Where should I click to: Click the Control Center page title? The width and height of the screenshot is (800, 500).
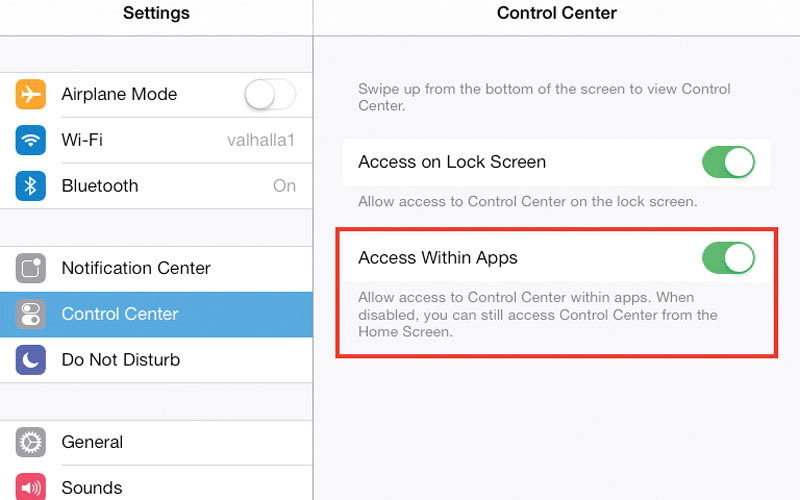557,13
